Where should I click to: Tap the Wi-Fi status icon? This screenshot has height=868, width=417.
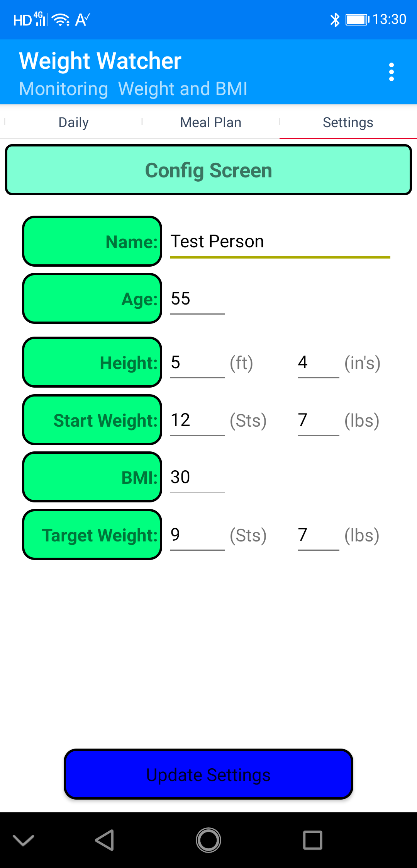pos(61,20)
